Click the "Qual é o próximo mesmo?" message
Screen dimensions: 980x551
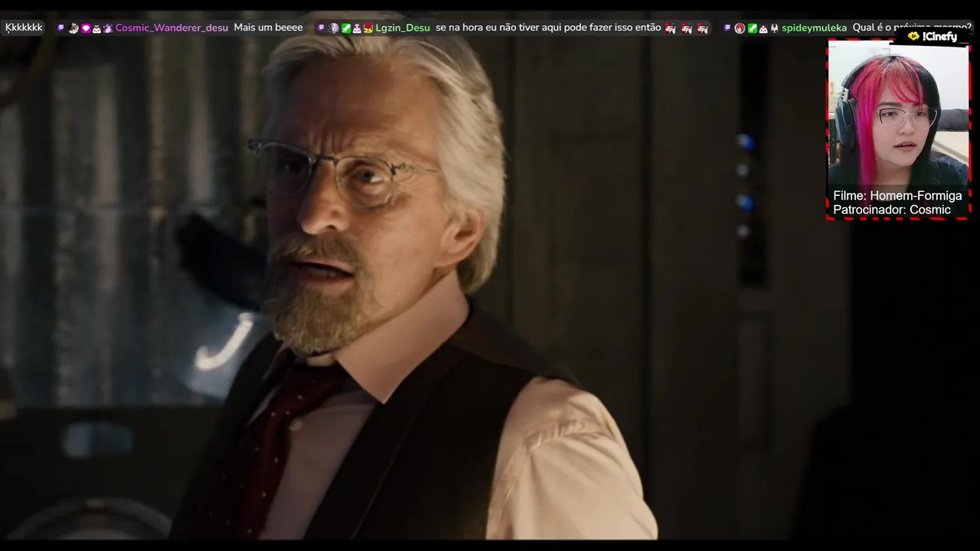pos(912,28)
